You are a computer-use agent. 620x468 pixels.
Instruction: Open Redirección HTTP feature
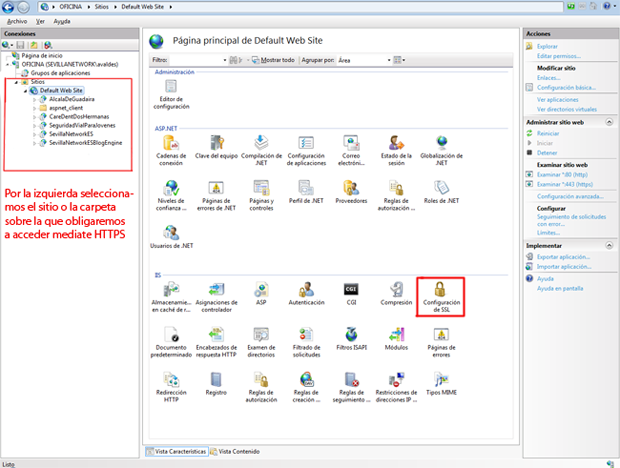pos(171,387)
